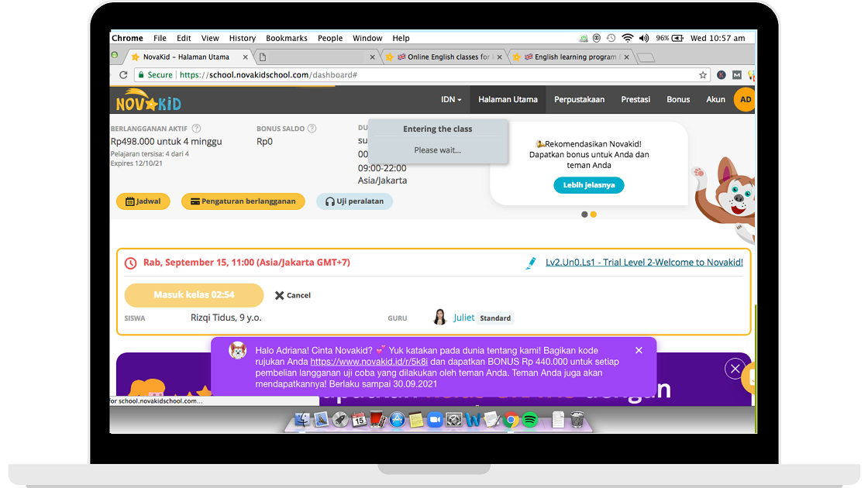
Task: Click the Jadwal button
Action: click(143, 201)
